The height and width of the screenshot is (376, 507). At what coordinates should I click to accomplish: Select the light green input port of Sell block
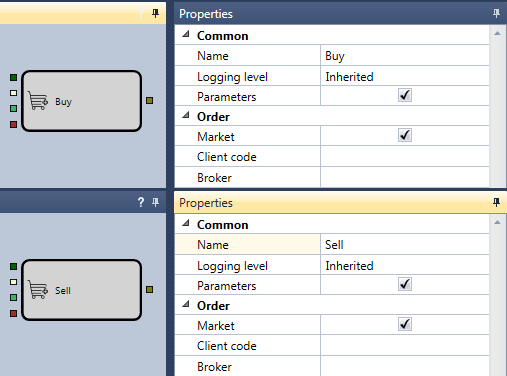coord(13,297)
